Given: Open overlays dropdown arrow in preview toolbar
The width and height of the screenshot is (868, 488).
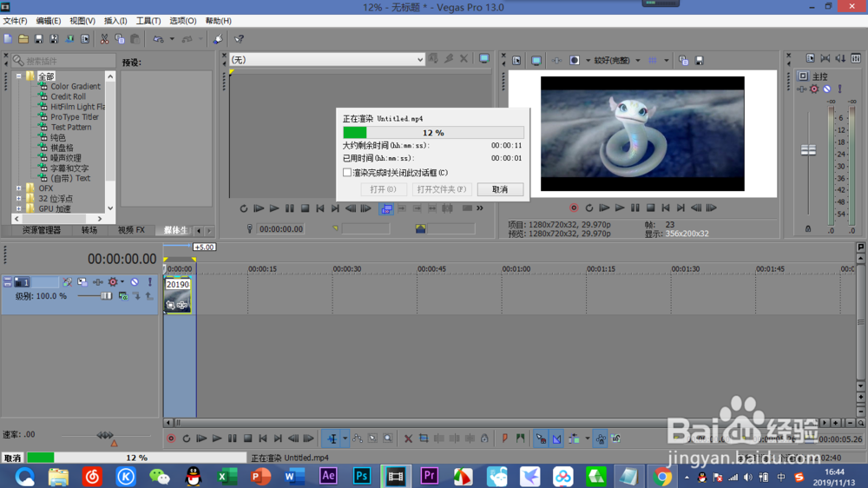Looking at the screenshot, I should click(666, 61).
